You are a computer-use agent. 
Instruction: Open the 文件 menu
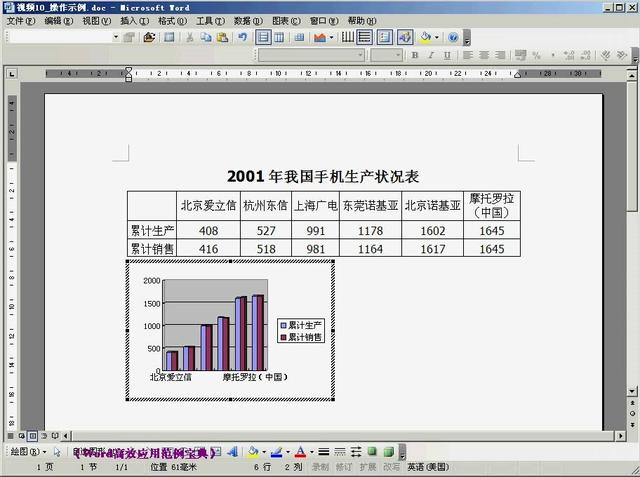click(21, 21)
